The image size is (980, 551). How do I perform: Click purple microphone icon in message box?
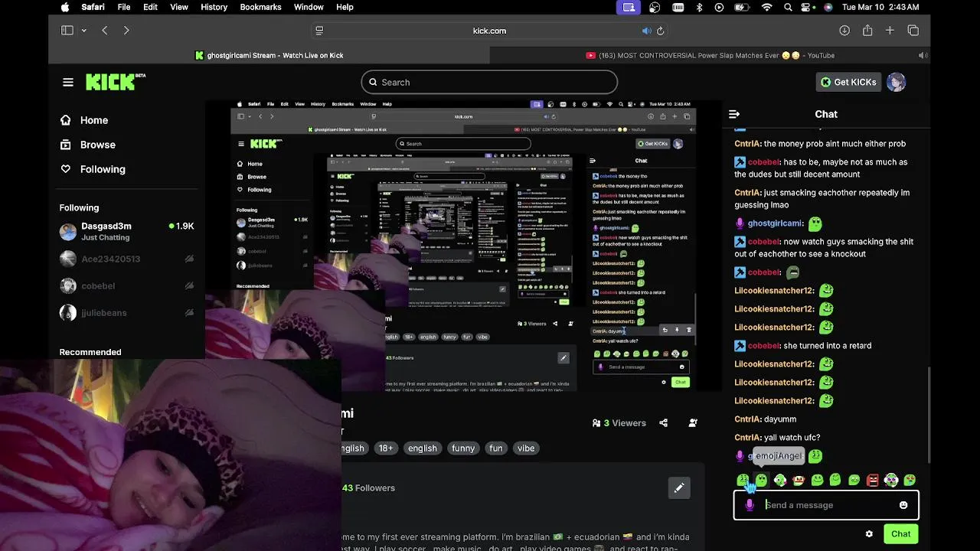pyautogui.click(x=750, y=505)
